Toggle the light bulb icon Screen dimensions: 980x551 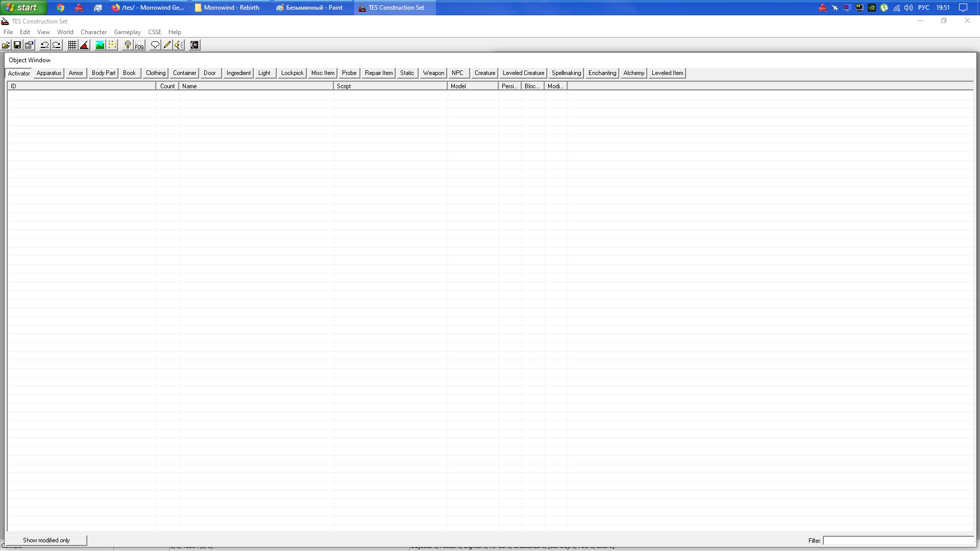[x=128, y=45]
